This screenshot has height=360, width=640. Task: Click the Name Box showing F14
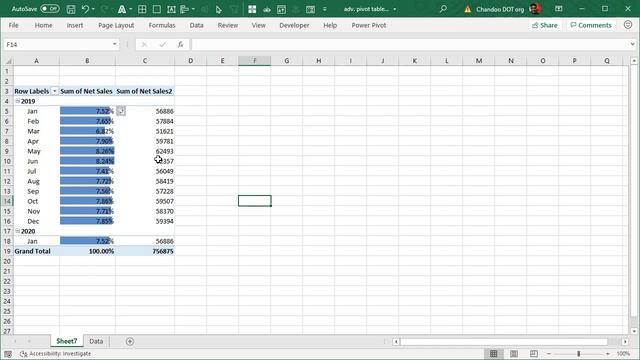coord(57,44)
